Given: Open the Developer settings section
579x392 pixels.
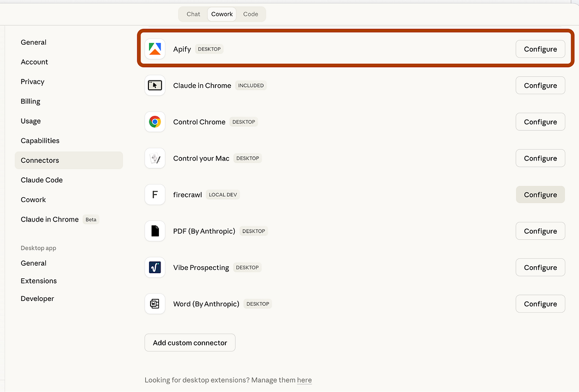Looking at the screenshot, I should pos(37,298).
